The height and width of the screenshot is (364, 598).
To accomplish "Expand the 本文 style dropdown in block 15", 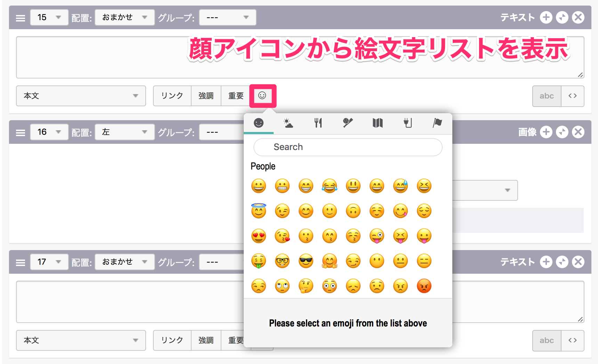I will click(x=81, y=96).
